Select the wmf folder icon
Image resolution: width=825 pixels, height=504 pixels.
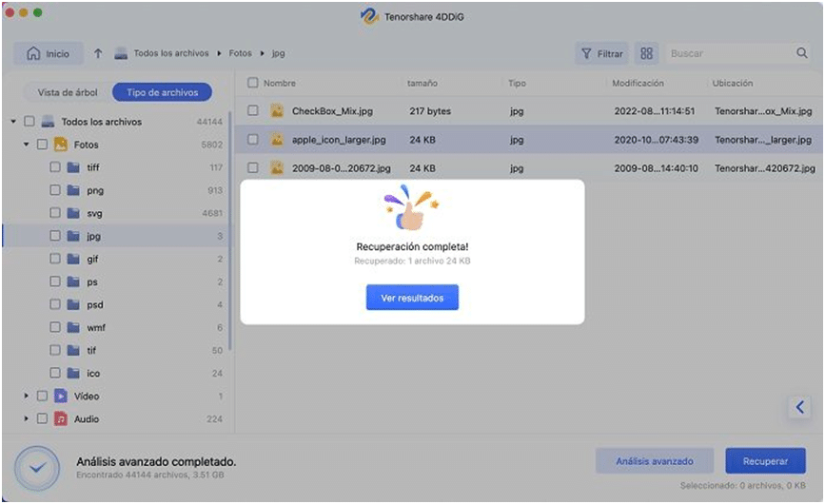tap(73, 327)
